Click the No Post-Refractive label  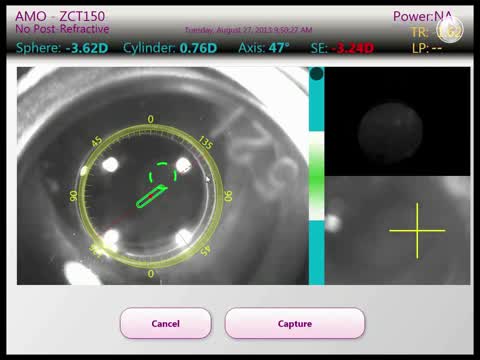(x=62, y=29)
